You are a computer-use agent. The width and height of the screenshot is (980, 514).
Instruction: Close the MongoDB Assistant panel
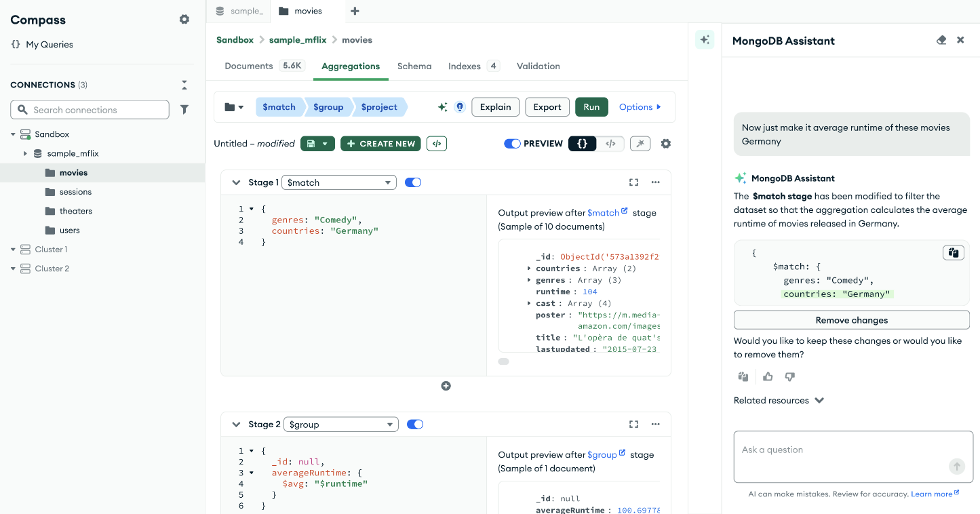coord(960,40)
